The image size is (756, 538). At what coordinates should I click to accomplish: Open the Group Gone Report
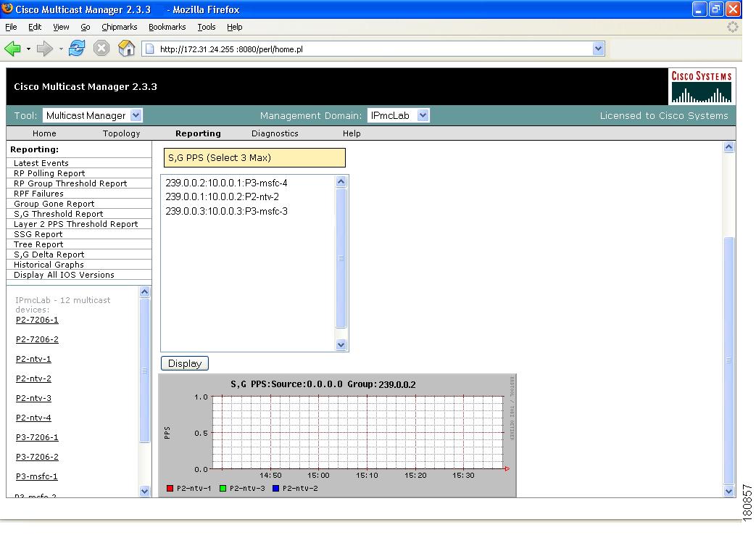[54, 204]
